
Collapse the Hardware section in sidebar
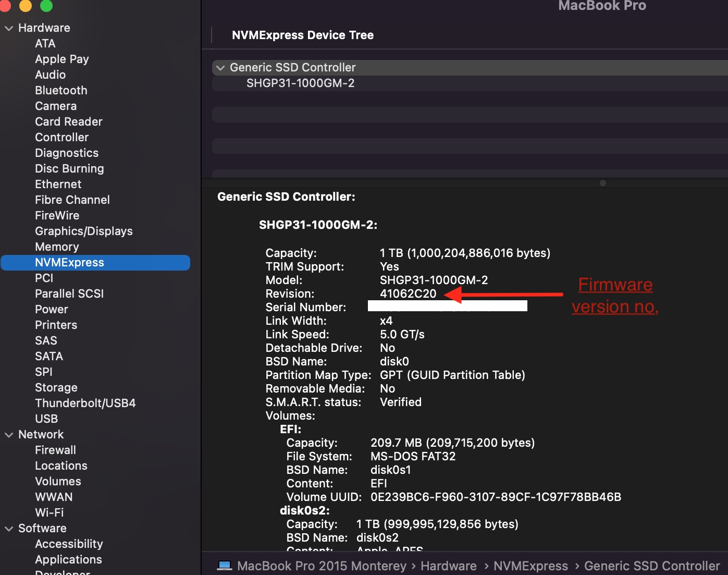[x=9, y=28]
